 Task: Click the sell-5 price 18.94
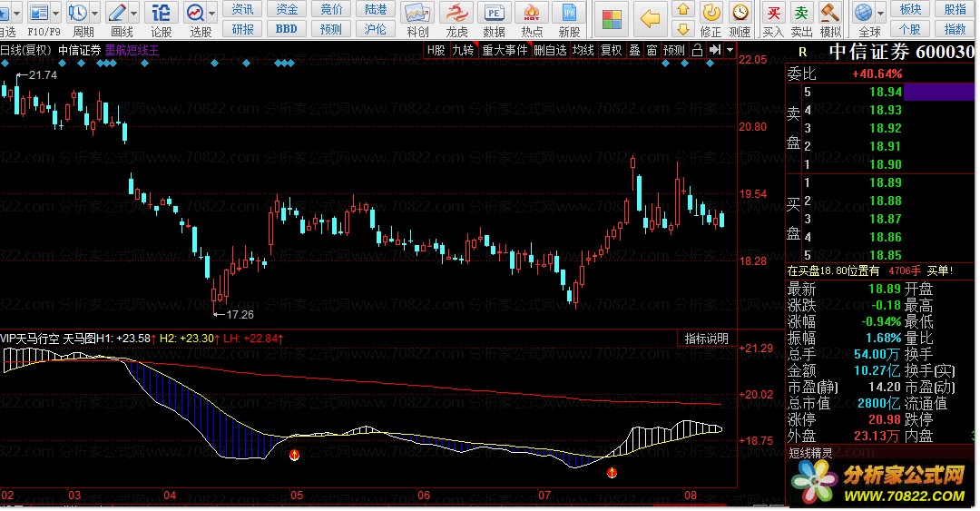coord(886,92)
